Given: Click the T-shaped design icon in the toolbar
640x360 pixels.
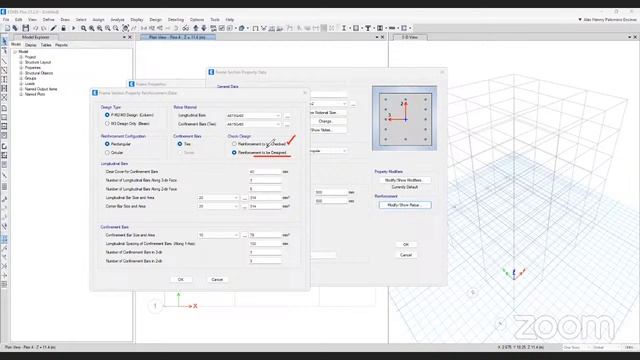Looking at the screenshot, I should (x=368, y=28).
